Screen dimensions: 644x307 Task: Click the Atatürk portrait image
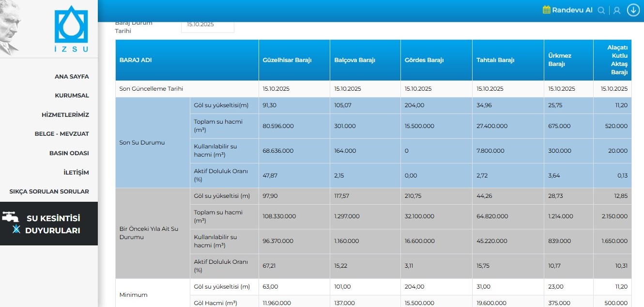[x=10, y=27]
